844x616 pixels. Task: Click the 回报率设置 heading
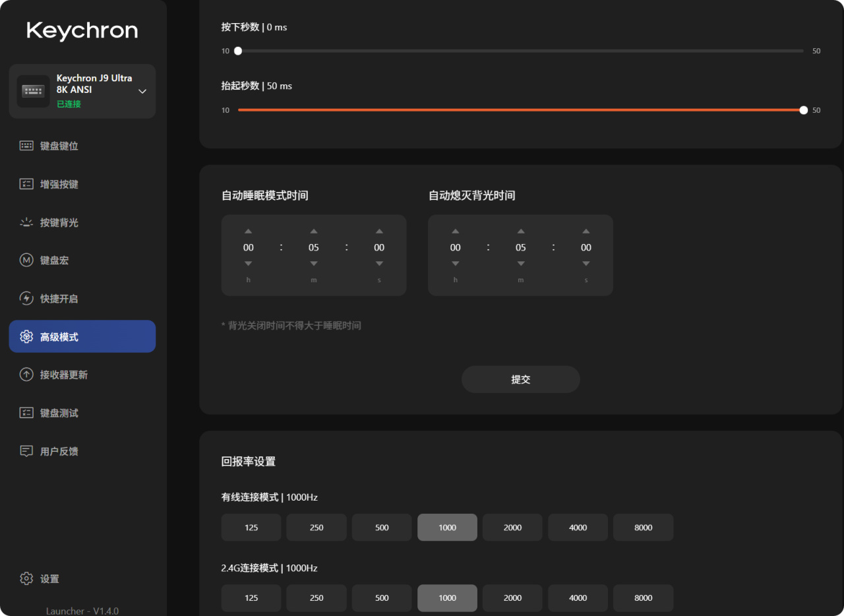pos(249,462)
